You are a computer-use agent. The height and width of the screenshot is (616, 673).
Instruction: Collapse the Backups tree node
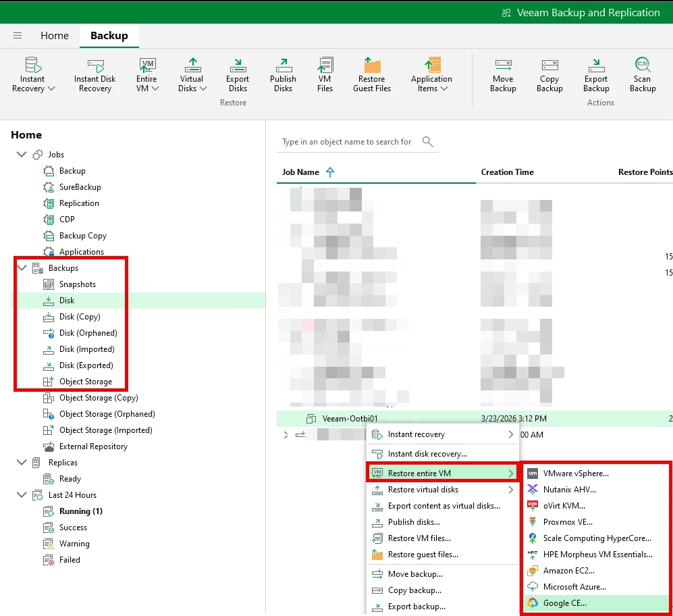tap(21, 268)
